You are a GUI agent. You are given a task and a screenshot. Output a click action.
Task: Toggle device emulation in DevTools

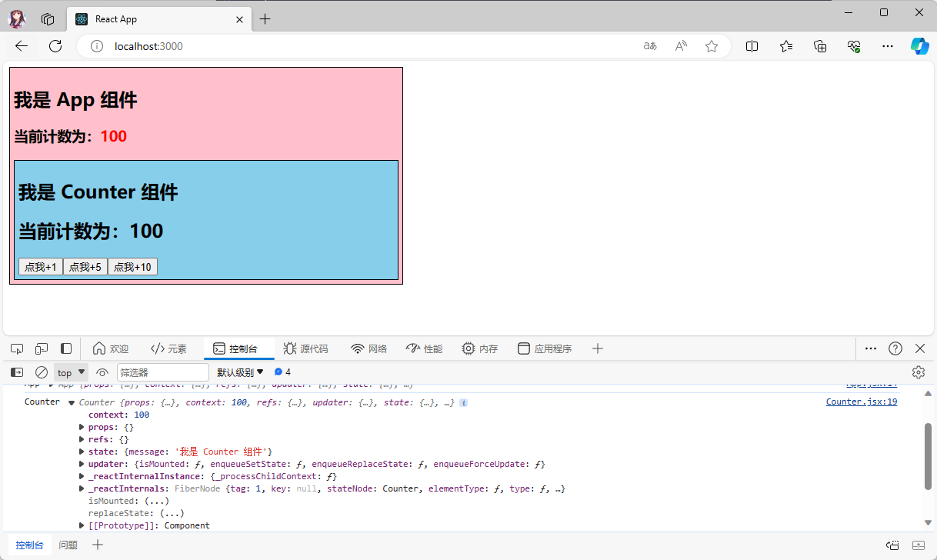42,348
